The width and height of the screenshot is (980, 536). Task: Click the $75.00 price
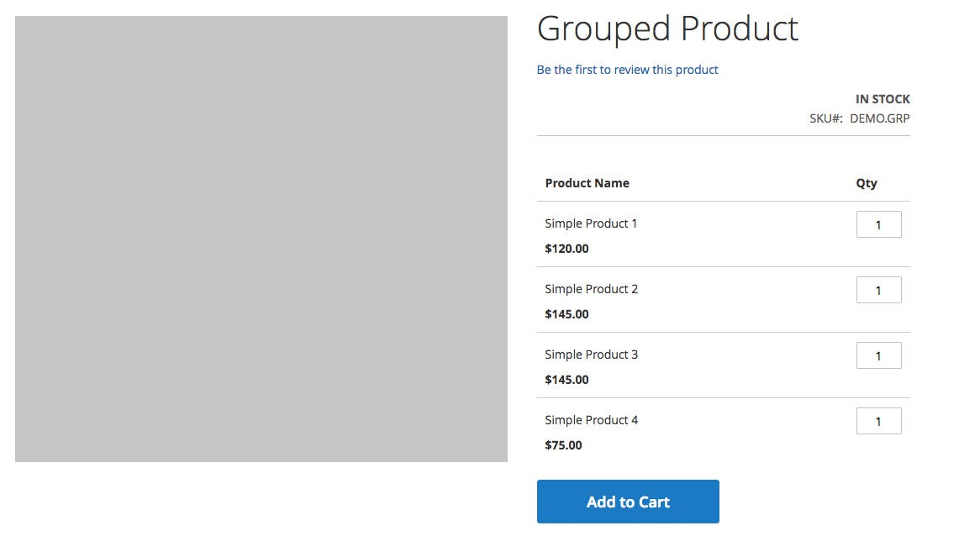click(563, 445)
